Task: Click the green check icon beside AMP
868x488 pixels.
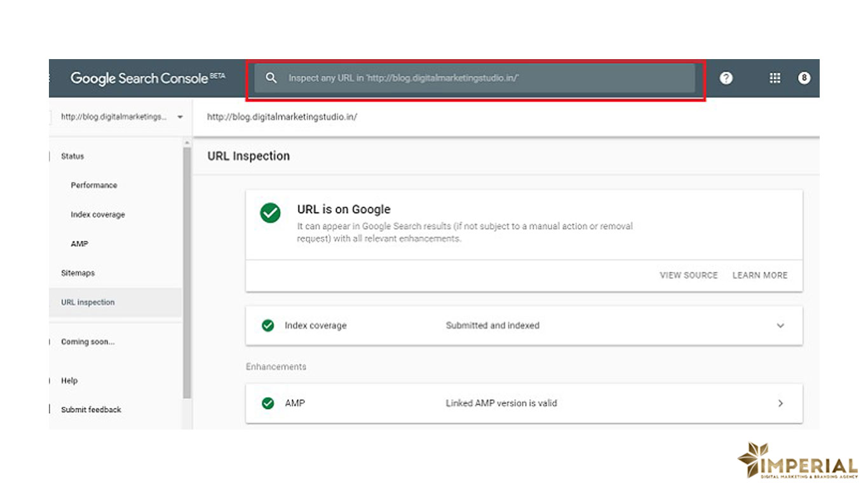Action: coord(268,403)
